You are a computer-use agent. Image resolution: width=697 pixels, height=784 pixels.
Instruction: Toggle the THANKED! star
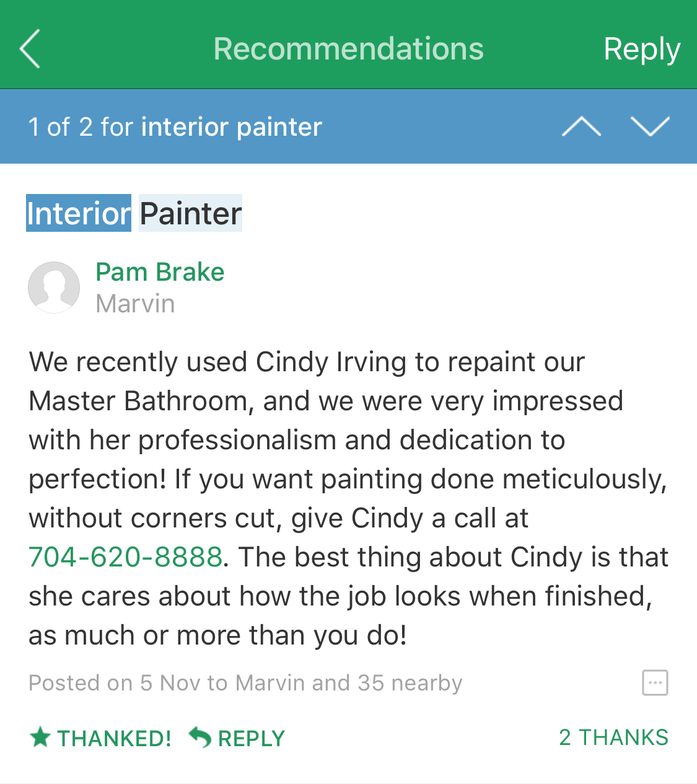pyautogui.click(x=100, y=738)
